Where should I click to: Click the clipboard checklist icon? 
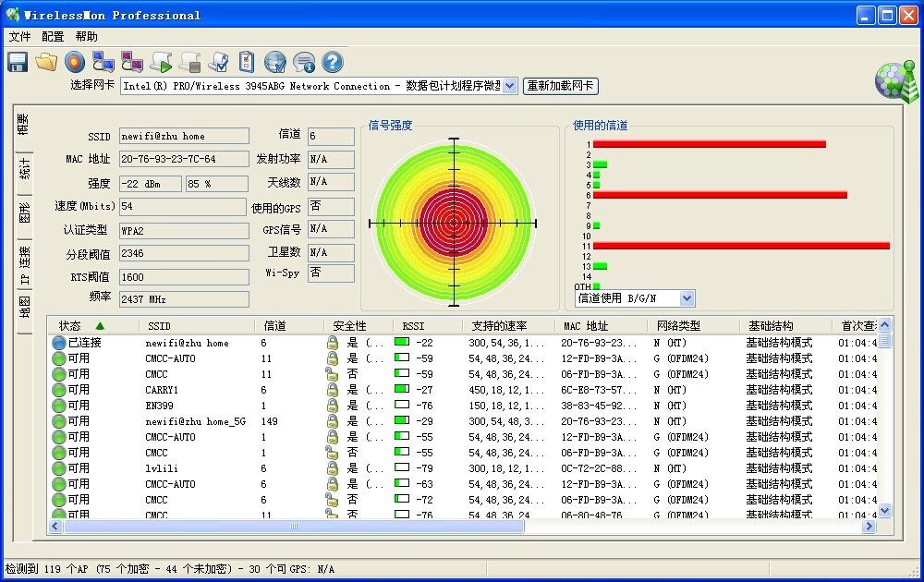(246, 62)
